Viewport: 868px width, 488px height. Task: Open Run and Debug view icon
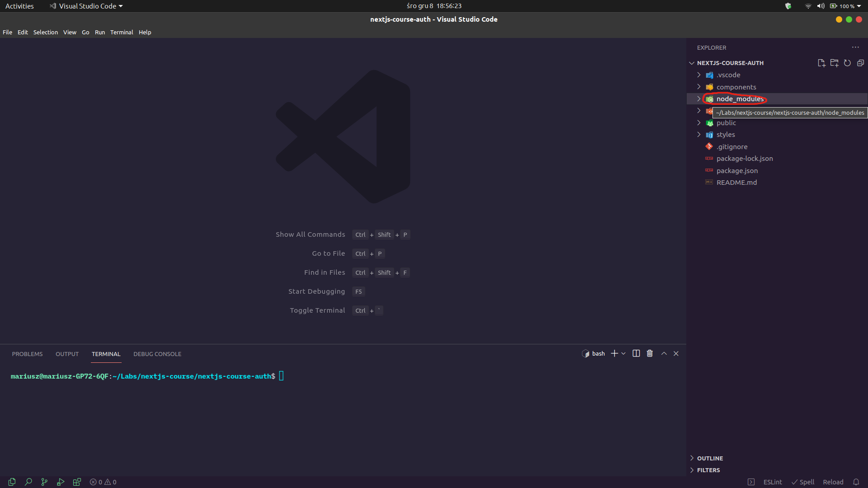pyautogui.click(x=61, y=482)
